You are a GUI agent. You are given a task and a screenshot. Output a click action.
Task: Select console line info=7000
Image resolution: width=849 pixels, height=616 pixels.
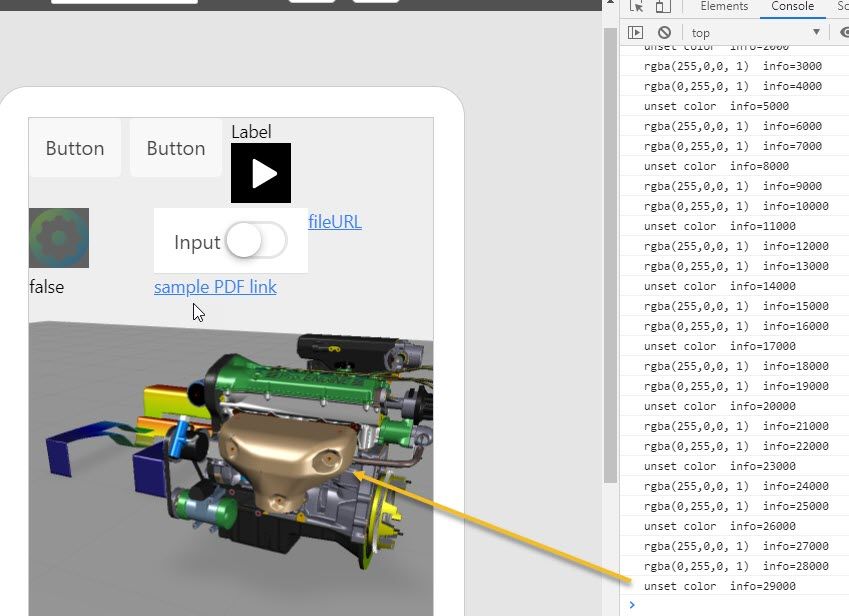733,146
